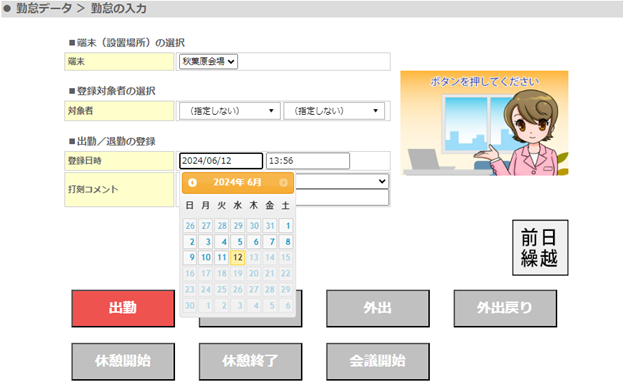Open the second 対象者 (指定しない) dropdown
This screenshot has width=623, height=389.
(x=334, y=111)
